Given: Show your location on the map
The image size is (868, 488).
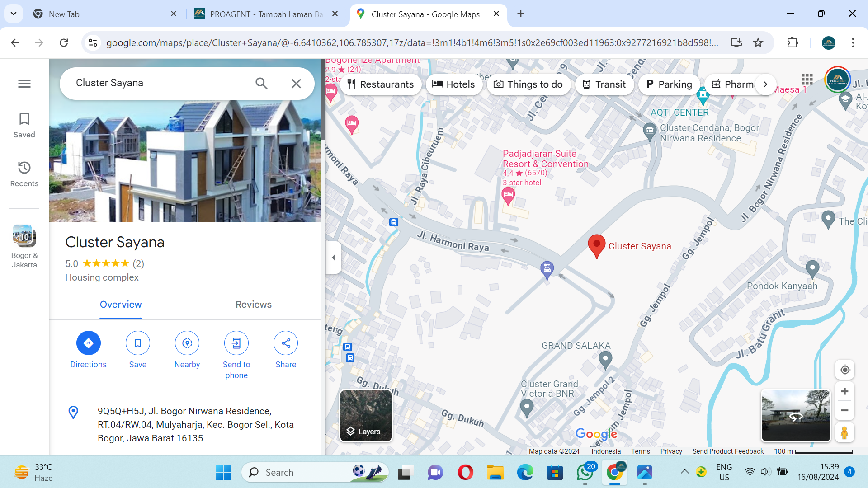Looking at the screenshot, I should (844, 370).
